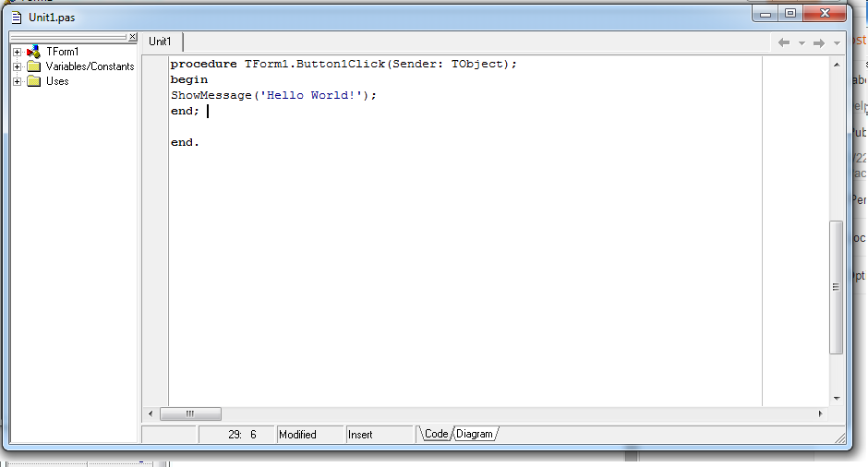Select the Uses folder icon
The image size is (868, 467).
(x=34, y=81)
